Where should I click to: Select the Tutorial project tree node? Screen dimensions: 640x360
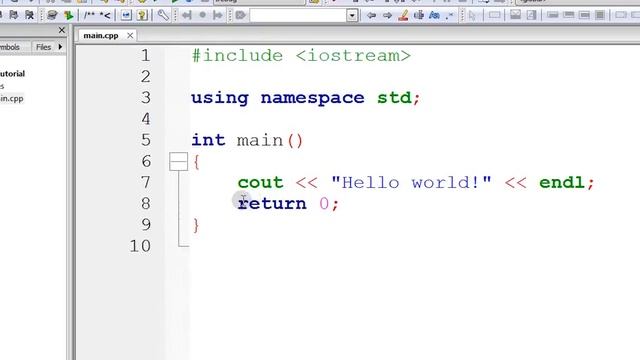[12, 74]
